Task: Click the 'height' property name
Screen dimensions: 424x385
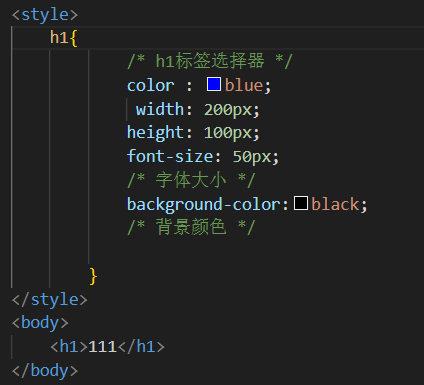Action: [155, 133]
